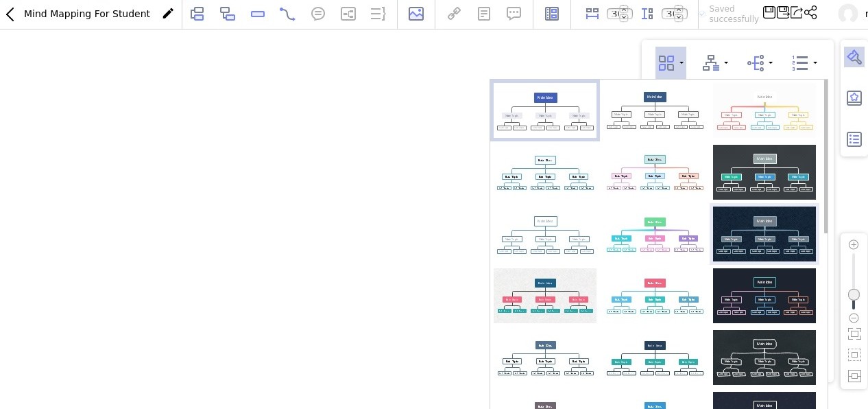Expand the numbered list dropdown
Screen dimensions: 868x409
[804, 63]
